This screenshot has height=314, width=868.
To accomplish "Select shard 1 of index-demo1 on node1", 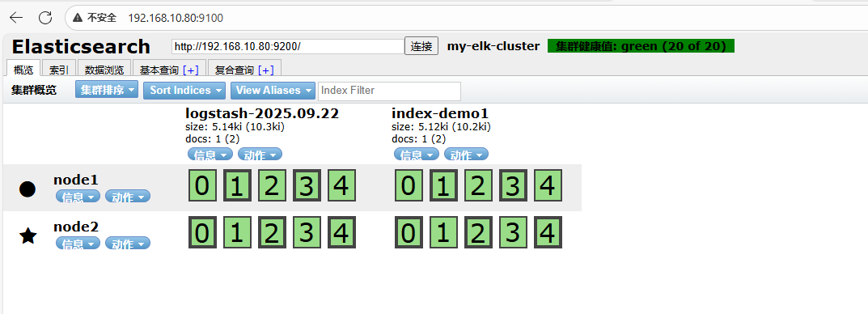I will (x=443, y=185).
